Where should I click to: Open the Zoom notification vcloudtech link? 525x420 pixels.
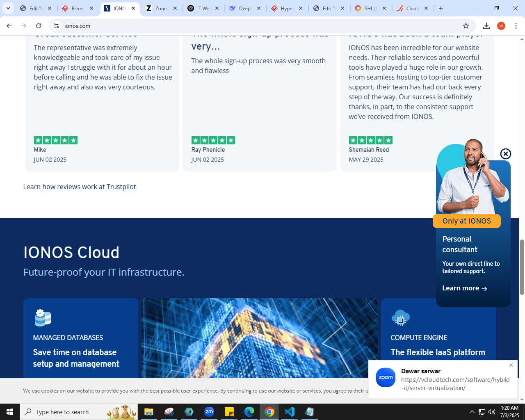(x=455, y=384)
